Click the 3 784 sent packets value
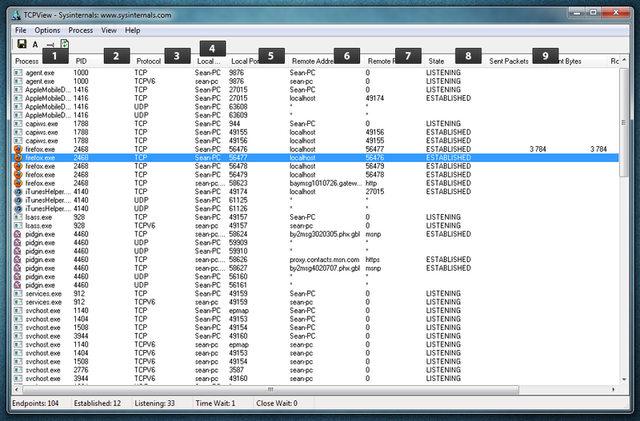This screenshot has height=421, width=640. [538, 149]
